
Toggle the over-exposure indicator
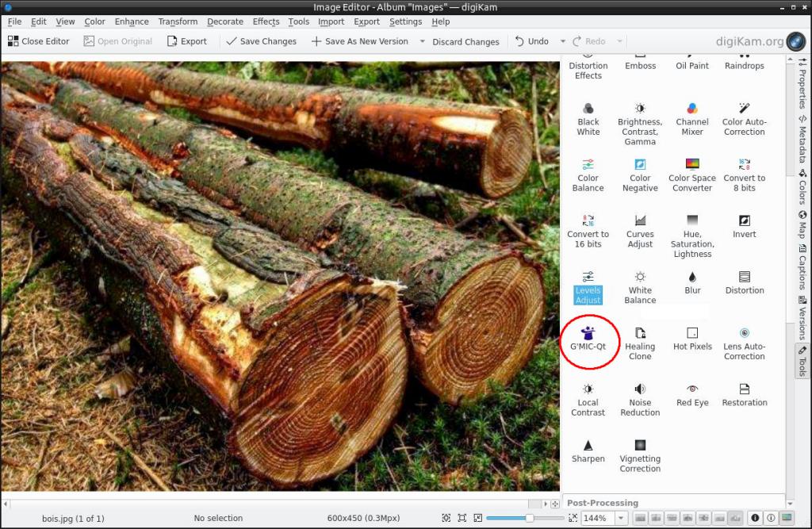pos(770,518)
